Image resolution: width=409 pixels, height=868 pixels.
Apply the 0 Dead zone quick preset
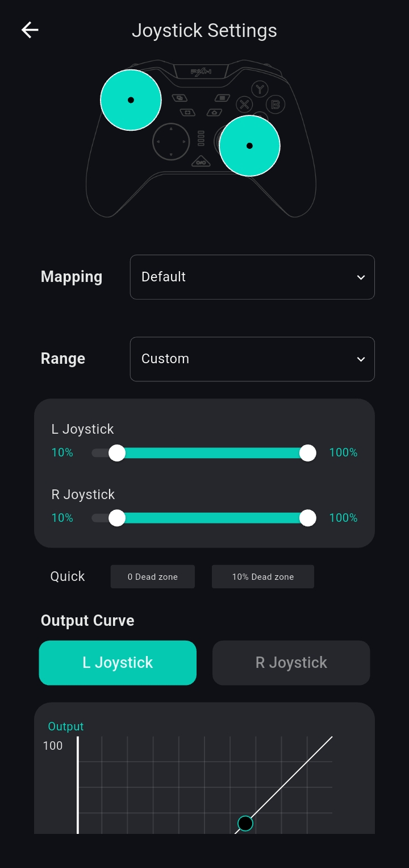(153, 576)
